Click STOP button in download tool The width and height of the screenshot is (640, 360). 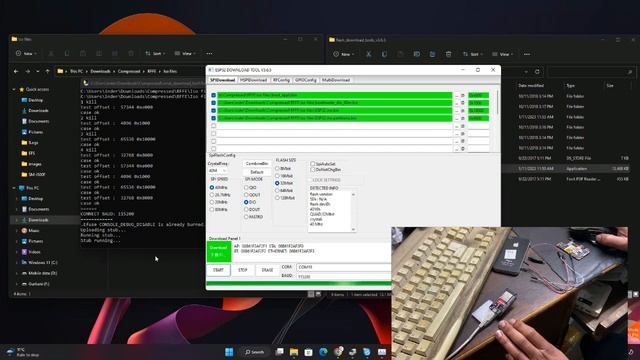point(242,270)
